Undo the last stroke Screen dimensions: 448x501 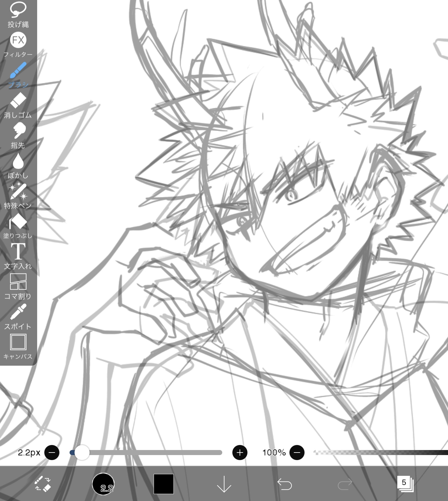(x=284, y=484)
